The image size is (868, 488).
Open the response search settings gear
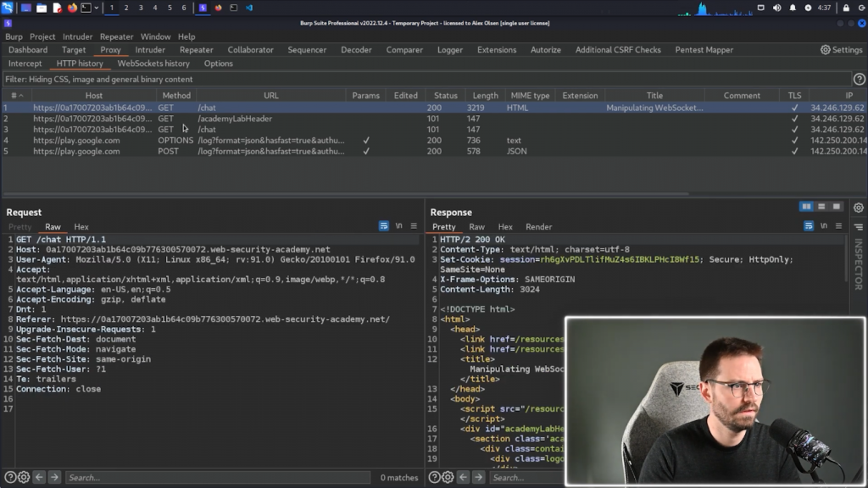[448, 478]
